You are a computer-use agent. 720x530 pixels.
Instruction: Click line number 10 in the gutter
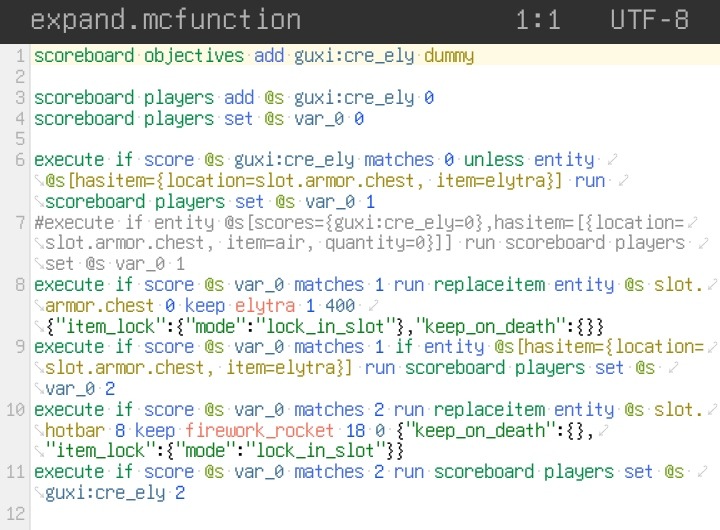pyautogui.click(x=16, y=409)
